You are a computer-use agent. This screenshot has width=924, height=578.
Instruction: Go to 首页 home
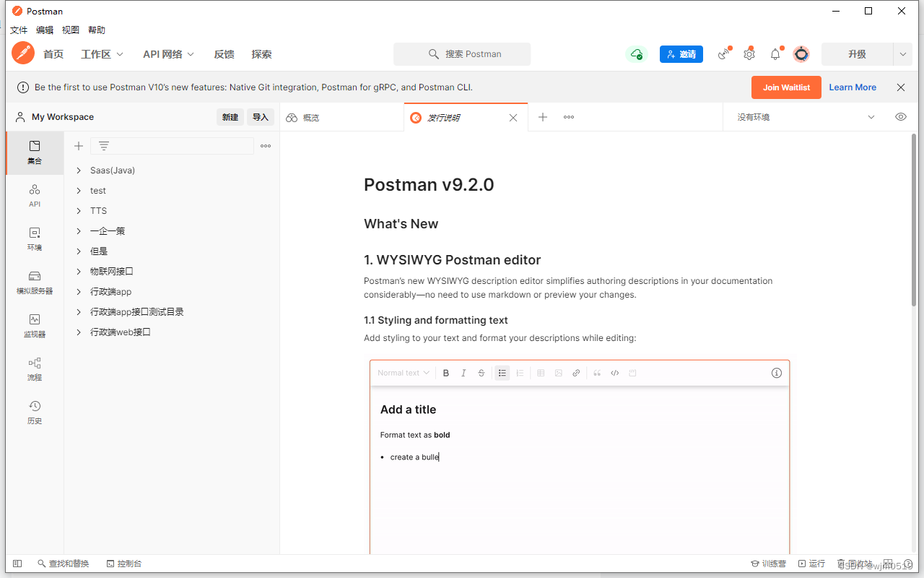coord(53,54)
